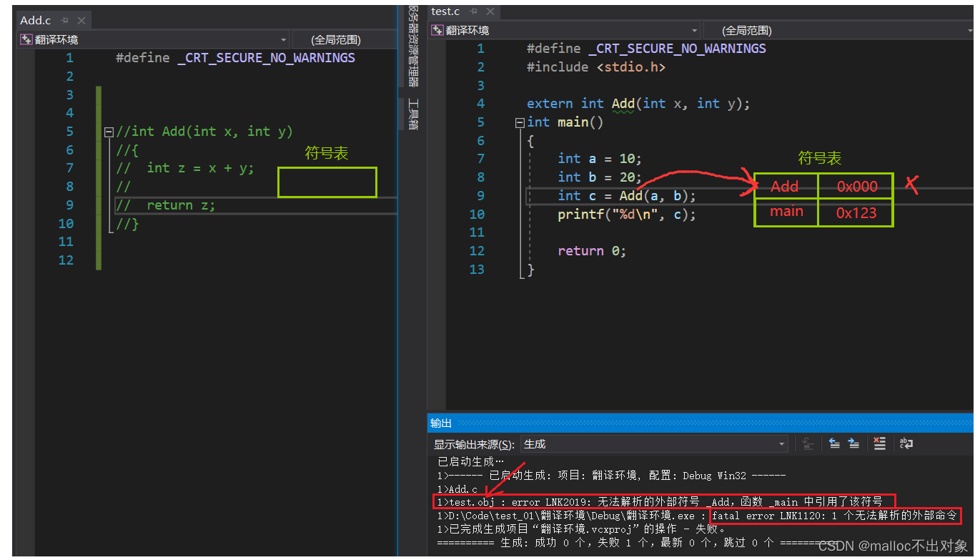Click the commented line '//int Add(int x, int y)'

(x=204, y=132)
